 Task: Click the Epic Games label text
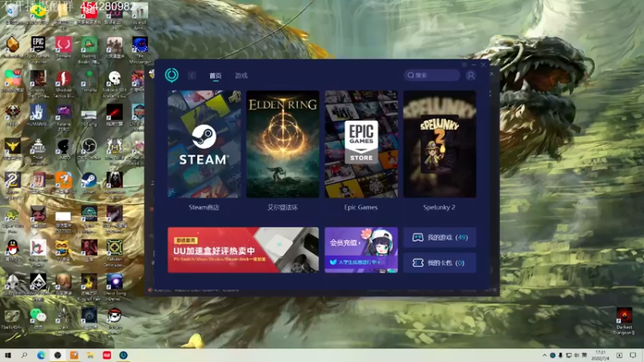click(x=361, y=208)
